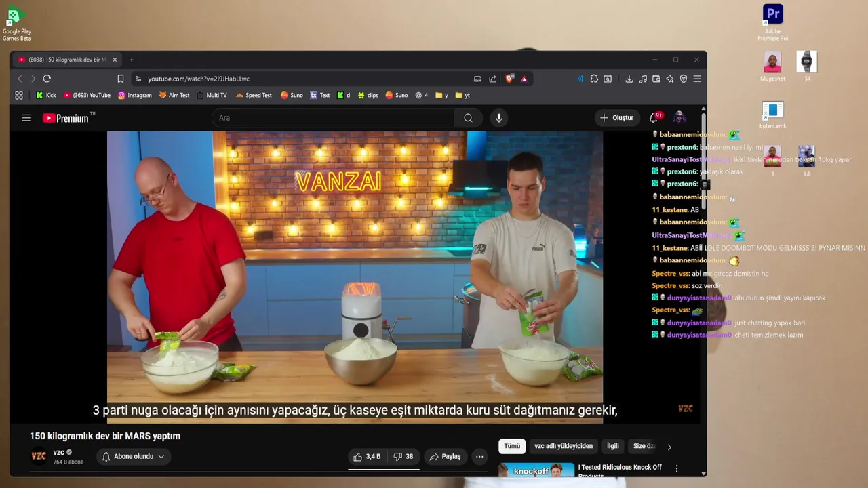Open the Leo AI sparkle icon

click(x=670, y=79)
